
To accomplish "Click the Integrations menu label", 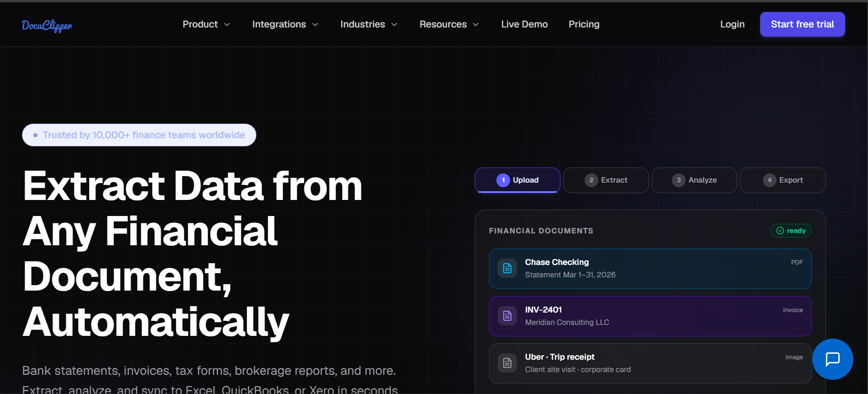I will click(279, 24).
